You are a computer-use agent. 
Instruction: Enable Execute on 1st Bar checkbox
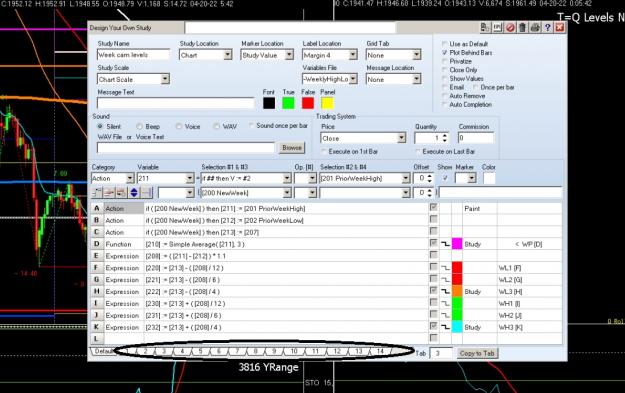(x=324, y=151)
